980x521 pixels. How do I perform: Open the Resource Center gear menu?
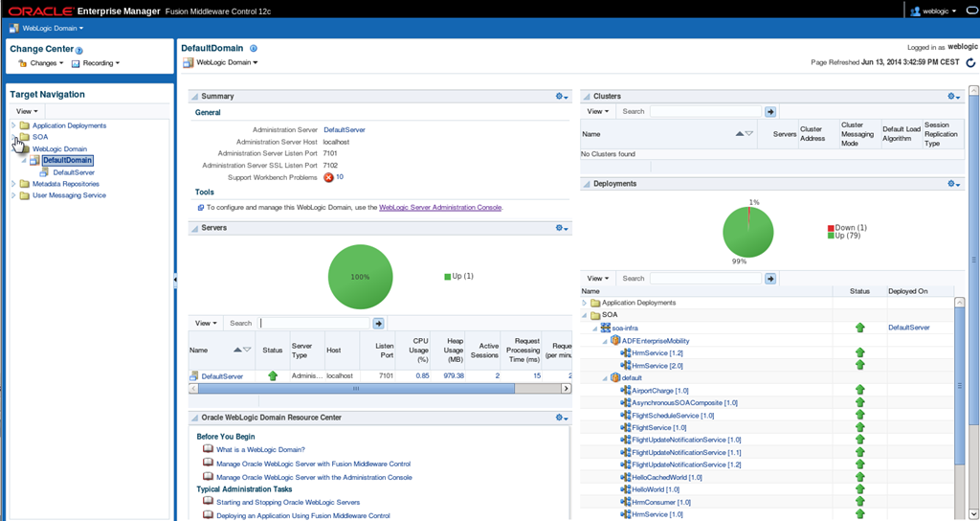pos(562,418)
